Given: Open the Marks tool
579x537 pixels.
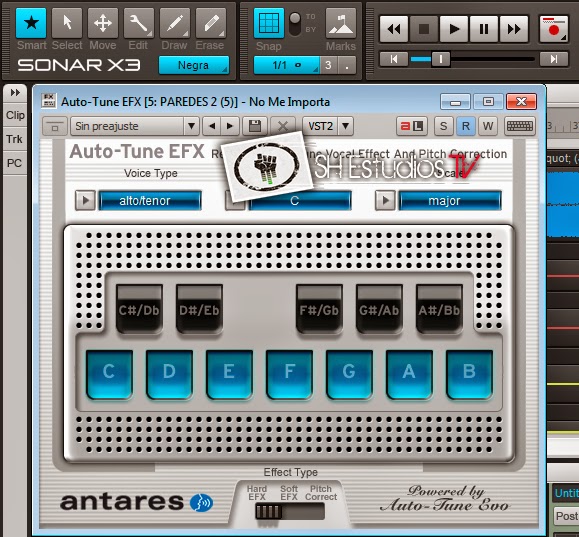Looking at the screenshot, I should (x=340, y=23).
